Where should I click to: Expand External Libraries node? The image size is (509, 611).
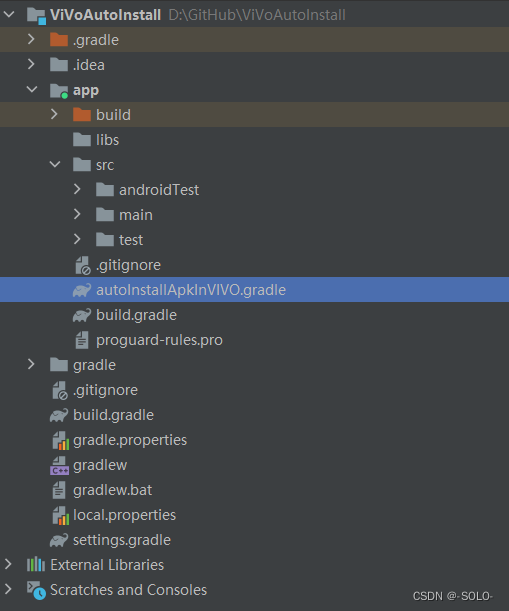[8, 564]
